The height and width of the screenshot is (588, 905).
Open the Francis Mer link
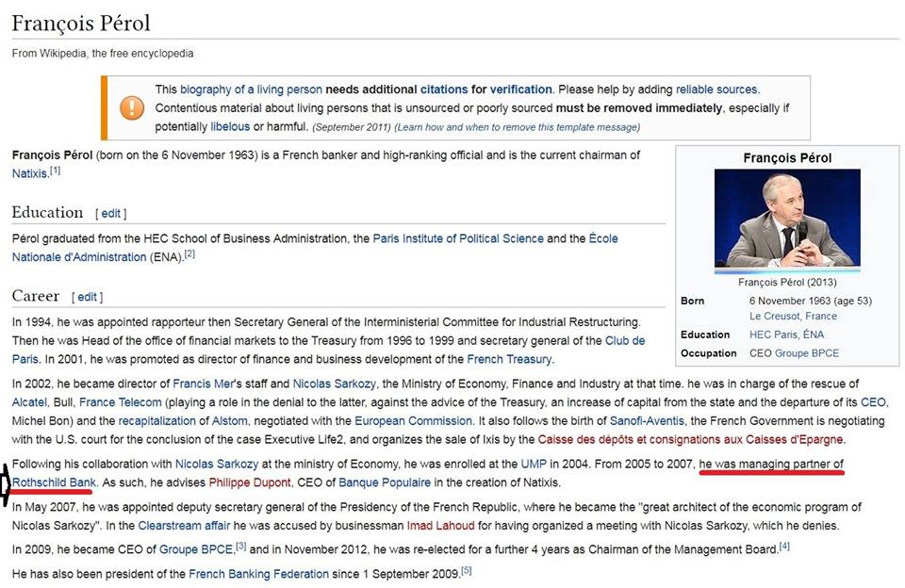click(204, 384)
